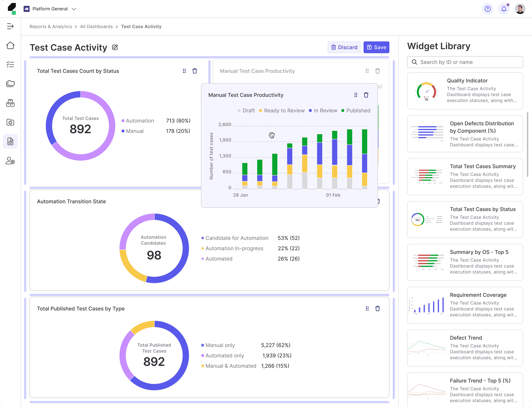This screenshot has height=408, width=532.
Task: Click Reports & Analytics breadcrumb
Action: (x=51, y=26)
